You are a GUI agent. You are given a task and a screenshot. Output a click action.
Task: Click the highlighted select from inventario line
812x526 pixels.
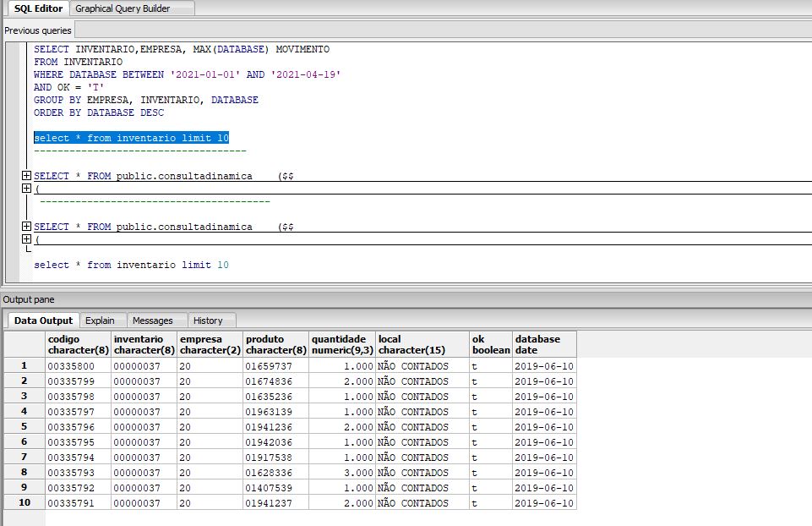point(131,138)
